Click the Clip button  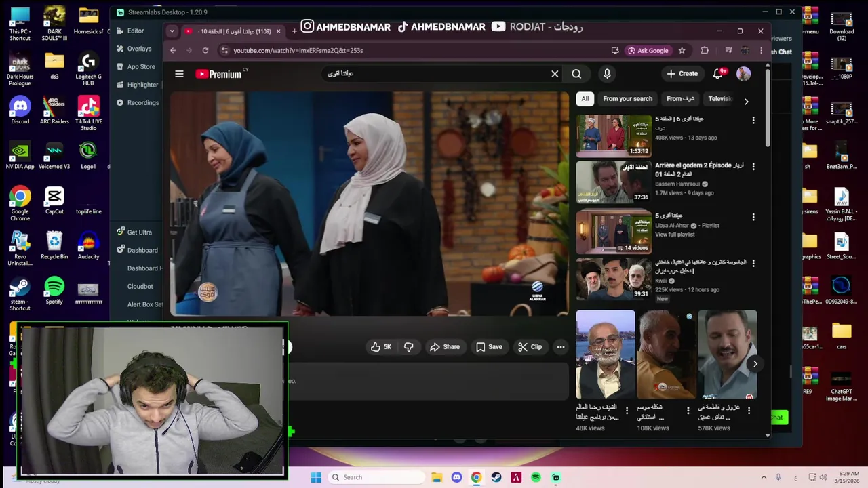(530, 347)
